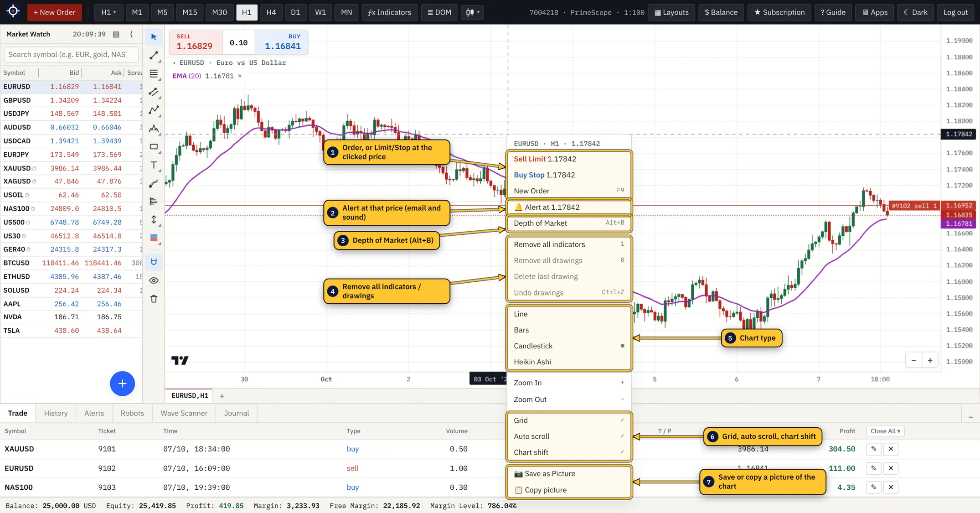Toggle the magnet snap mode

pos(154,262)
